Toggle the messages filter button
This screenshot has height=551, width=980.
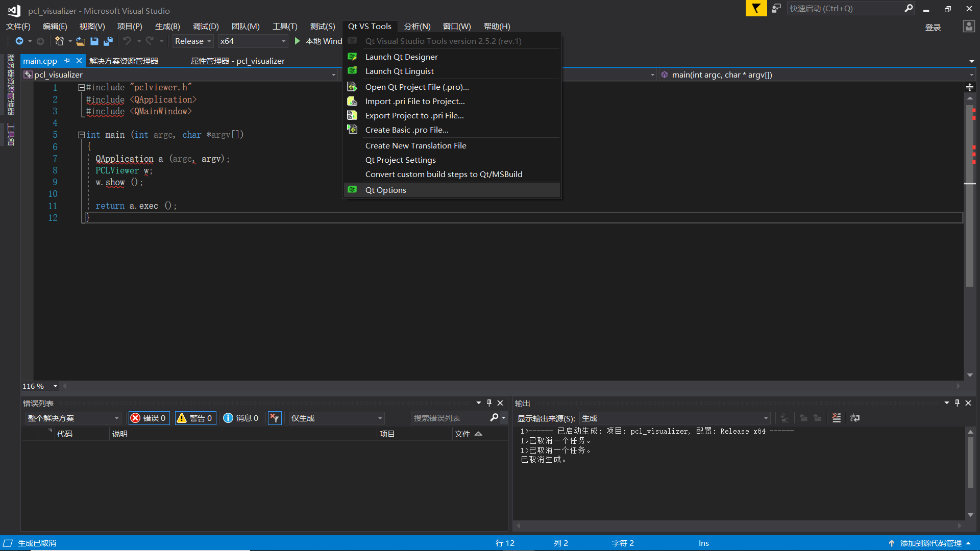click(x=241, y=418)
